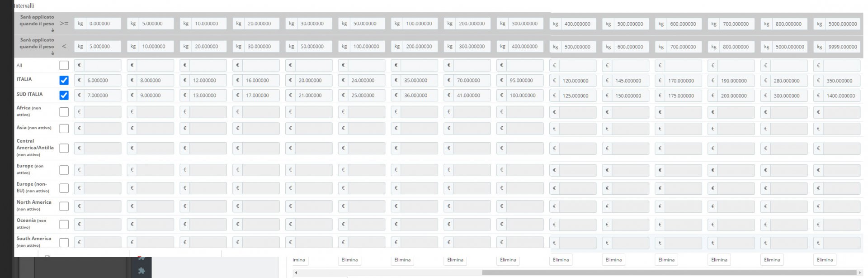Tick the Africa zone checkbox
This screenshot has height=278, width=868.
[x=64, y=112]
